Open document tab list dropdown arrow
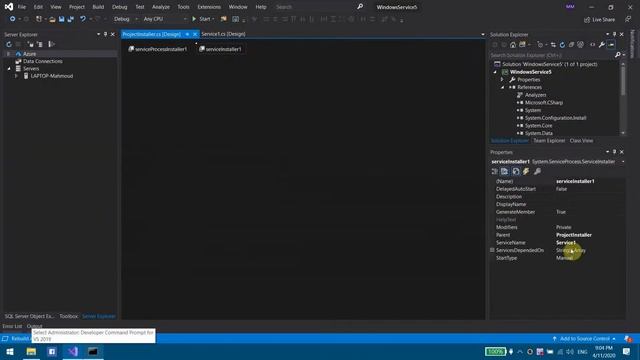Viewport: 640px width, 360px height. pos(482,34)
